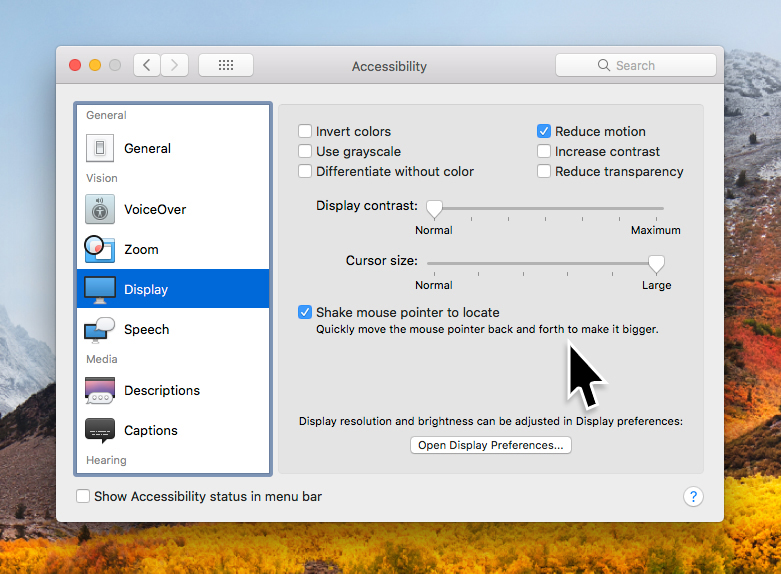The height and width of the screenshot is (574, 781).
Task: Enable Differentiate without color
Action: coord(305,171)
